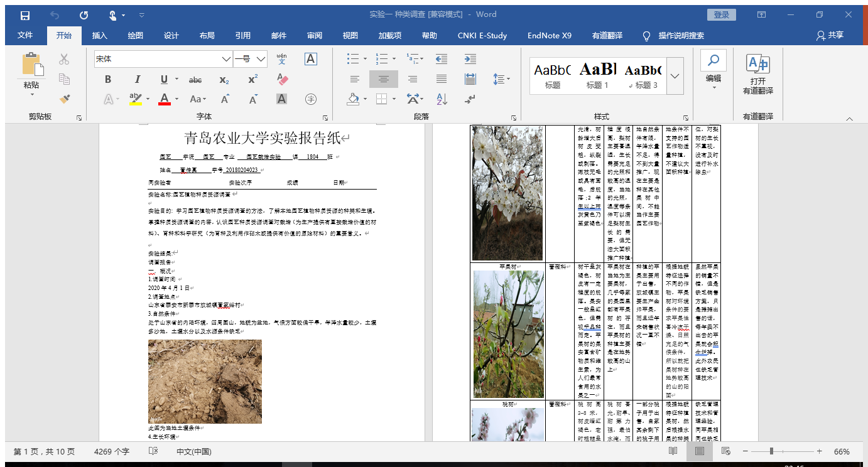868x467 pixels.
Task: Click the 登录 sign-in button
Action: 721,15
